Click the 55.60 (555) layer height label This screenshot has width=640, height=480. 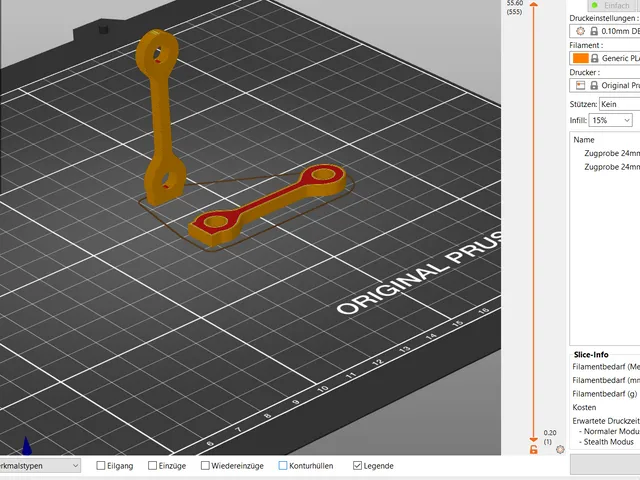pos(514,7)
